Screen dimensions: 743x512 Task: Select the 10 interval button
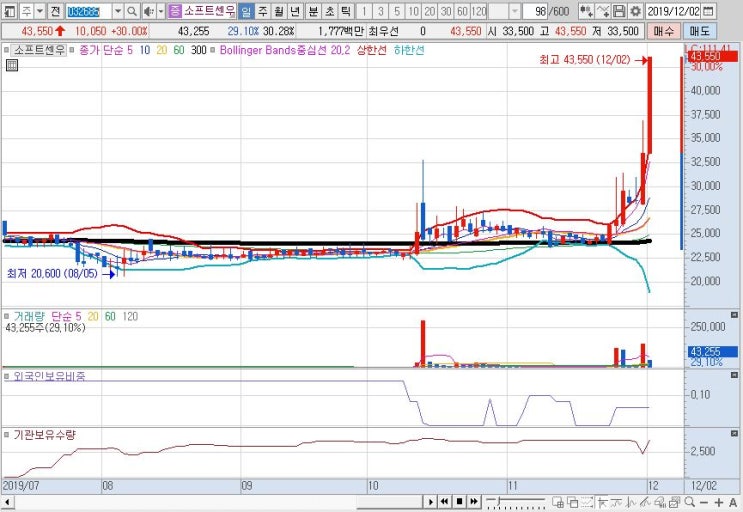414,11
